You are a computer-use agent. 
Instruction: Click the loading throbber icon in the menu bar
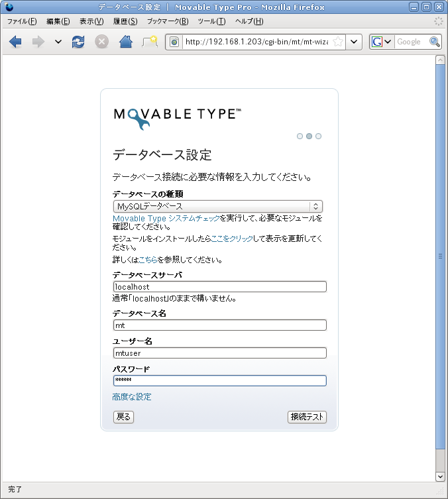[x=439, y=21]
